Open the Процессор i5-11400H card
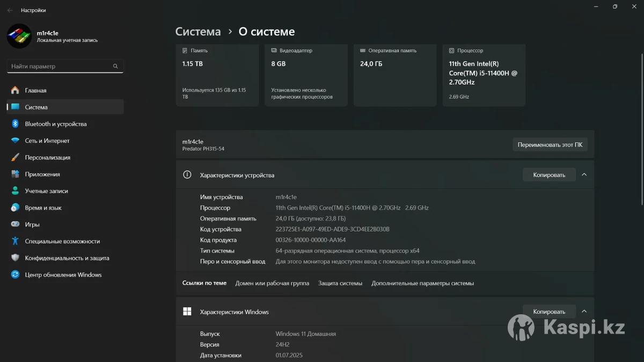Screen dimensions: 644x362 pyautogui.click(x=484, y=75)
